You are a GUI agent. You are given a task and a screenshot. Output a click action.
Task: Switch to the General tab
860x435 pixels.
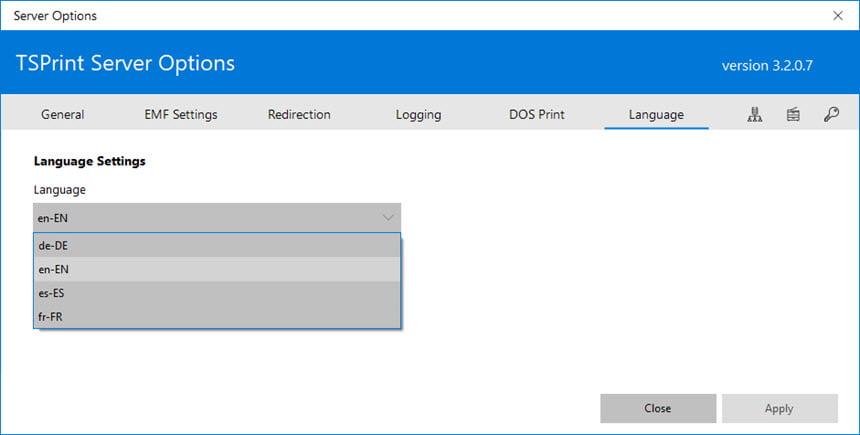point(63,114)
